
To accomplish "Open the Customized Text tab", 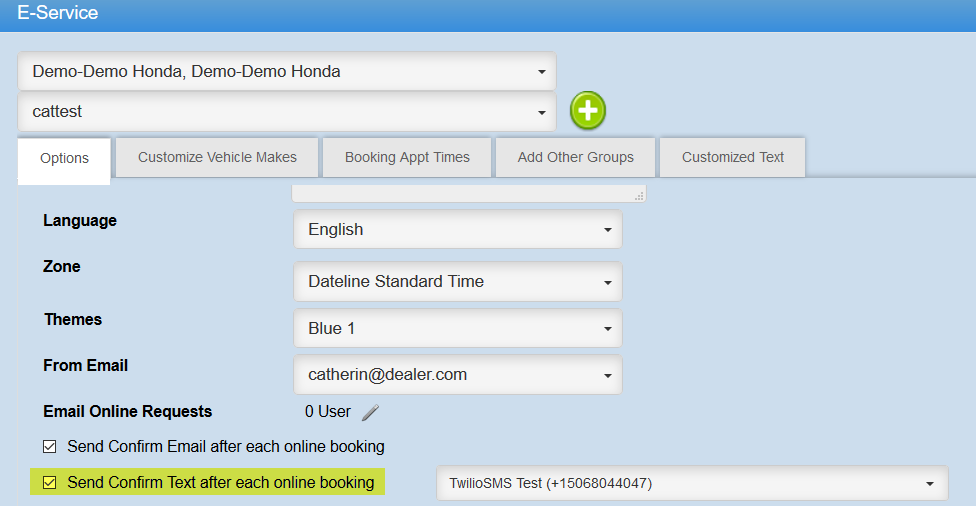I will pos(732,157).
